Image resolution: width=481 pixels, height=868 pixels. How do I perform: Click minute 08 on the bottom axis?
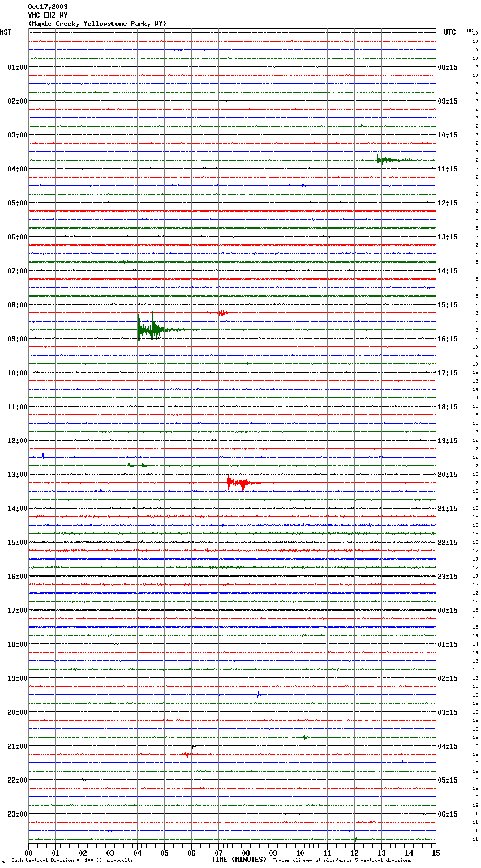coord(246,853)
